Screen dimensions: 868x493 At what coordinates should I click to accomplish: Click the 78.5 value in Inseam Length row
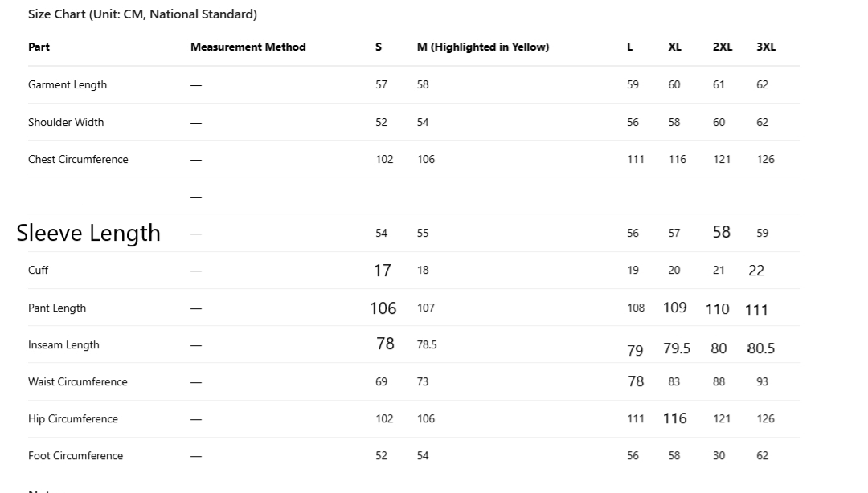point(427,345)
